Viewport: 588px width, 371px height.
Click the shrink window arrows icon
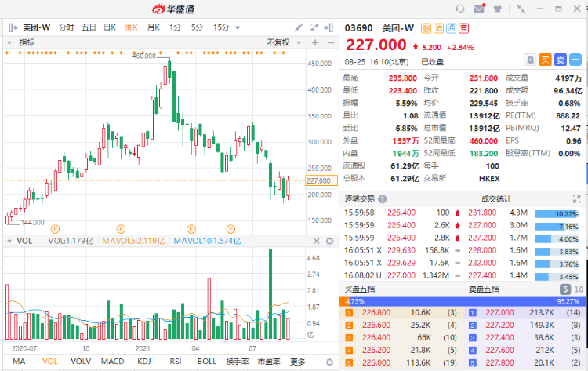click(x=521, y=9)
